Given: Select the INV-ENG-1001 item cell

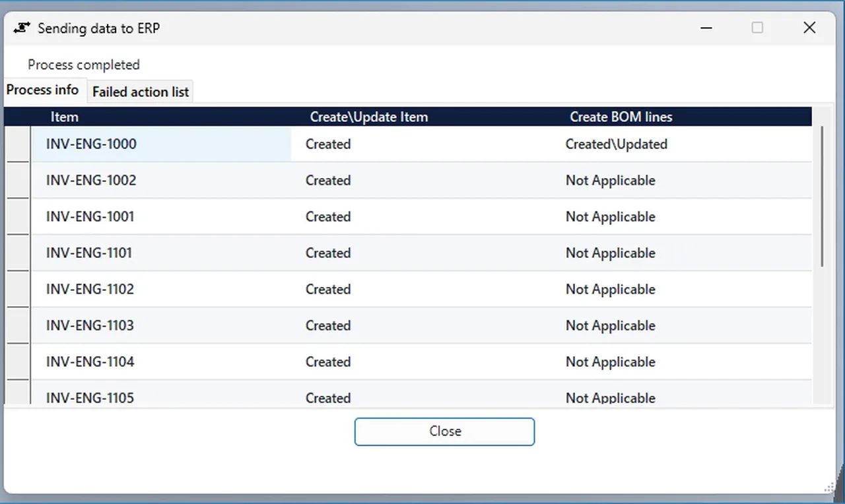Looking at the screenshot, I should [161, 216].
